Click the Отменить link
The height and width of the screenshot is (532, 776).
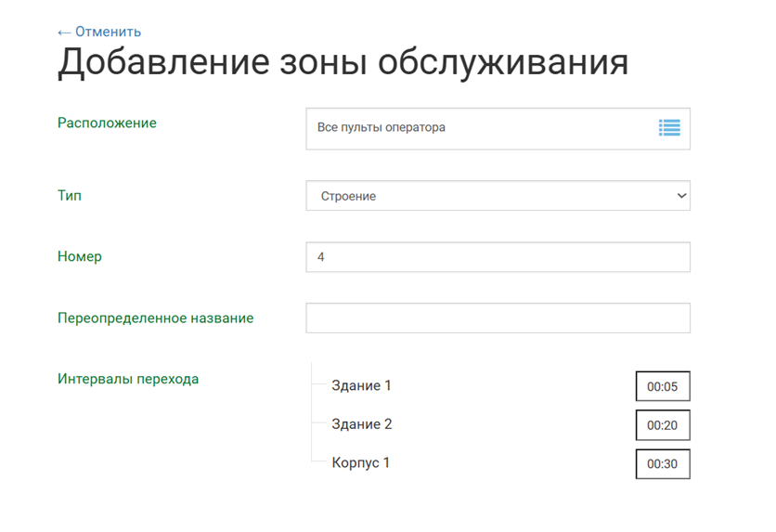coord(108,32)
